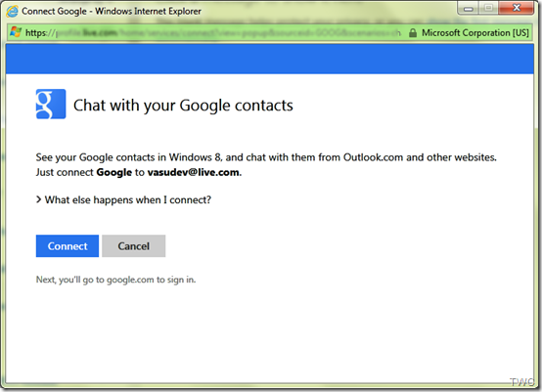
Task: Click the blue Connect button
Action: tap(68, 246)
